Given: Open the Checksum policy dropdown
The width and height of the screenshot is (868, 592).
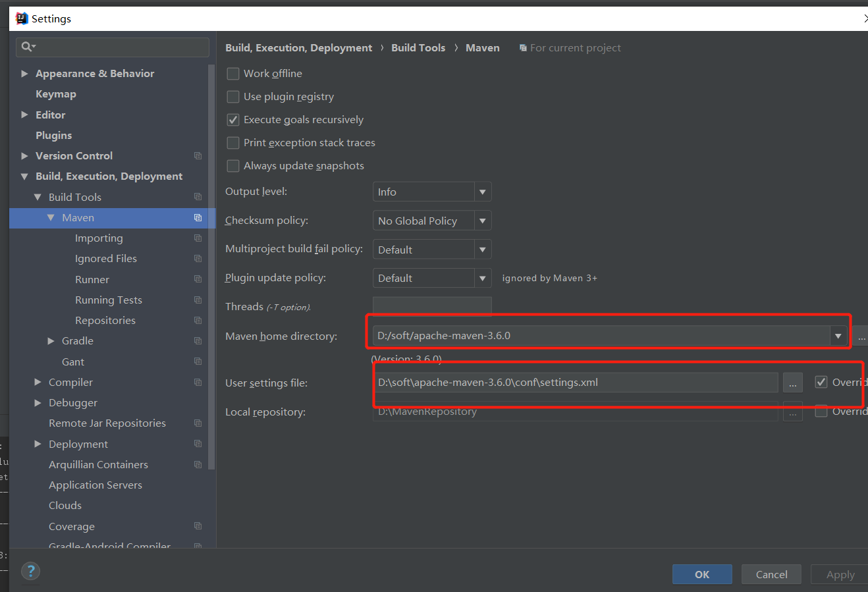Looking at the screenshot, I should [x=483, y=220].
